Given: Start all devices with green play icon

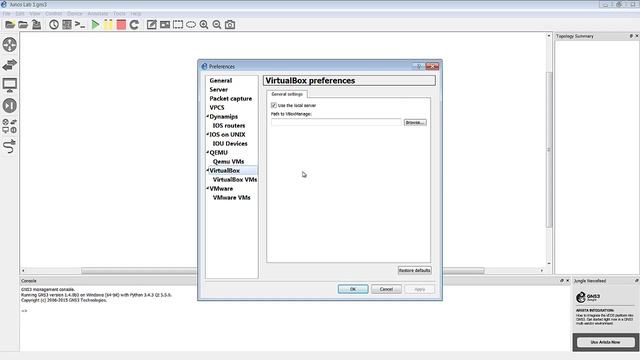Looking at the screenshot, I should coord(95,24).
